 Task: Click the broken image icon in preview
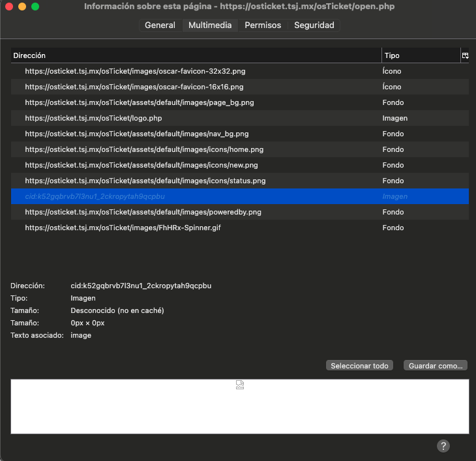click(x=240, y=385)
